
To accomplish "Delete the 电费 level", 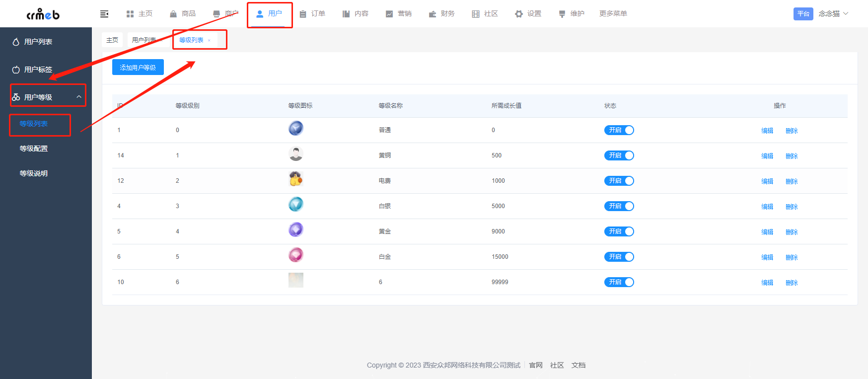I will coord(792,181).
